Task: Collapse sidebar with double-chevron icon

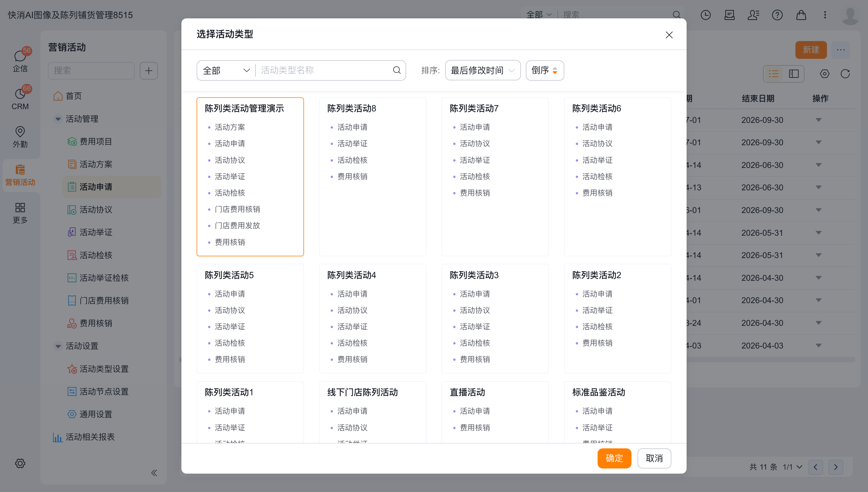Action: click(x=154, y=473)
